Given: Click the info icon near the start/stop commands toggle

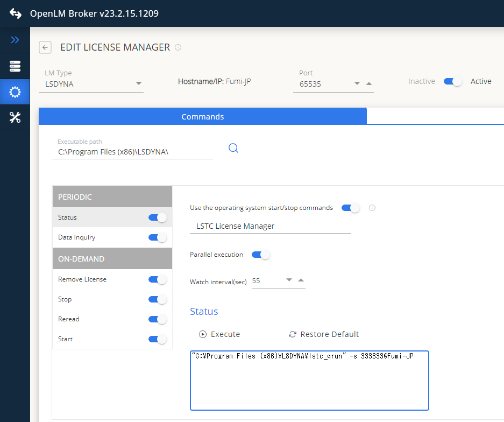Looking at the screenshot, I should click(x=372, y=208).
